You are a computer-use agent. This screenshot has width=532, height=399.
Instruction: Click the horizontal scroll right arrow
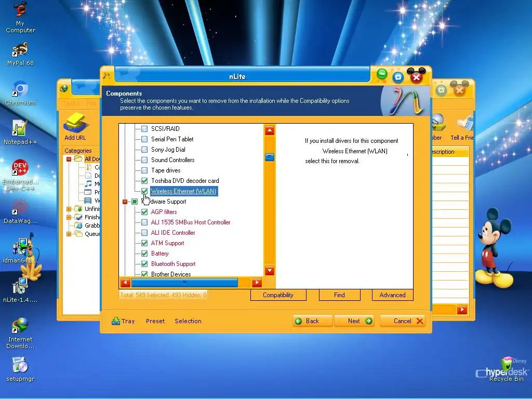coord(257,282)
